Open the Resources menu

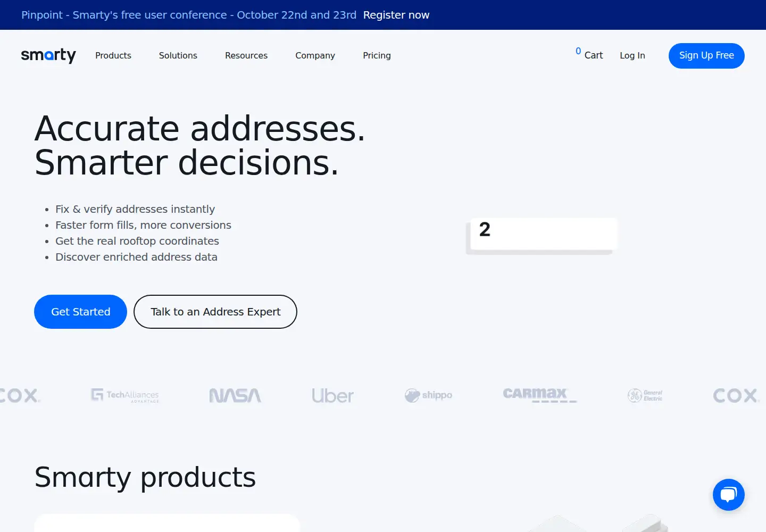coord(246,55)
